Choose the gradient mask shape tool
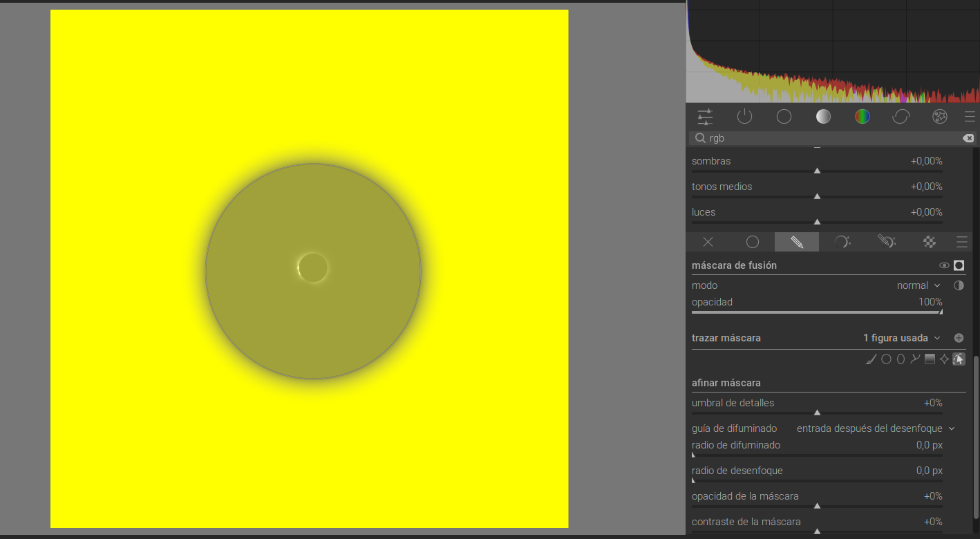 [930, 359]
